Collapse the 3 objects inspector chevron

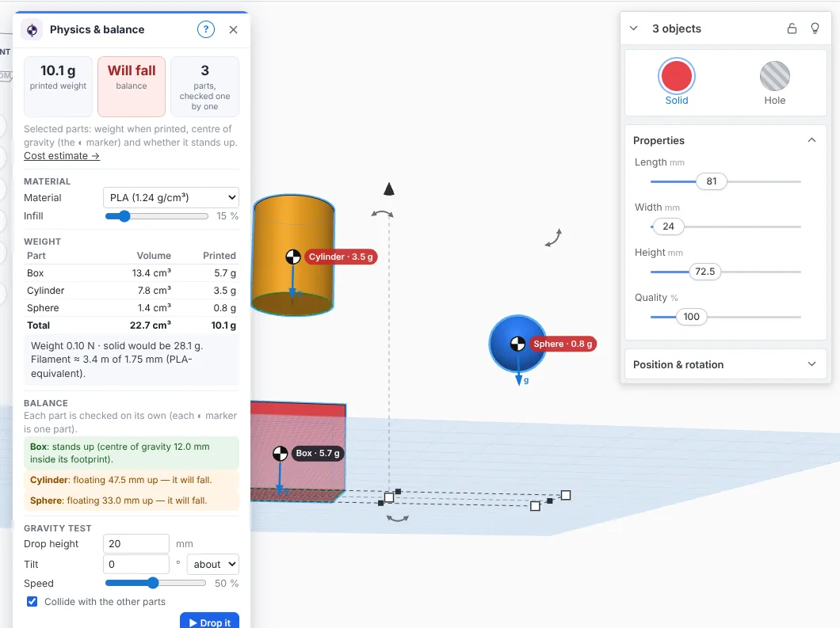[x=634, y=29]
